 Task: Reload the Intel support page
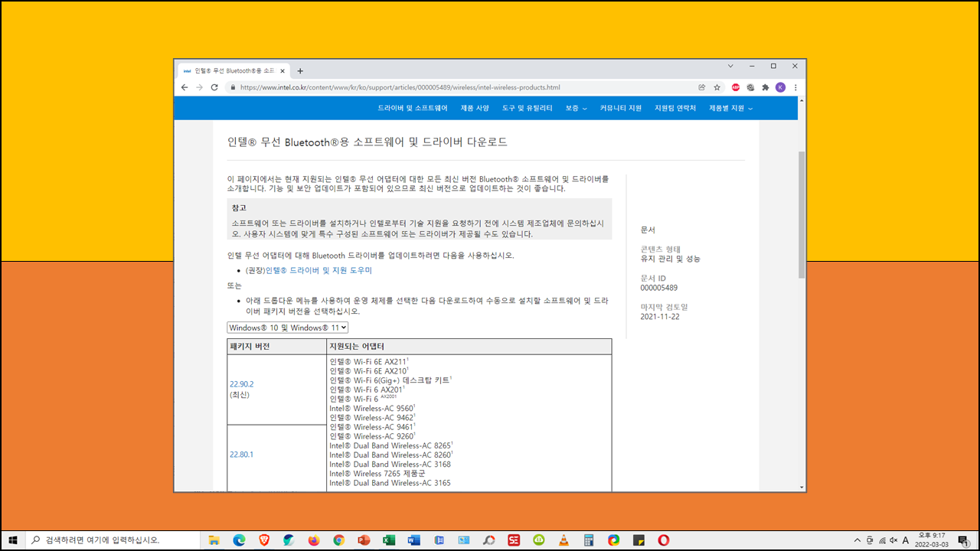pos(214,87)
